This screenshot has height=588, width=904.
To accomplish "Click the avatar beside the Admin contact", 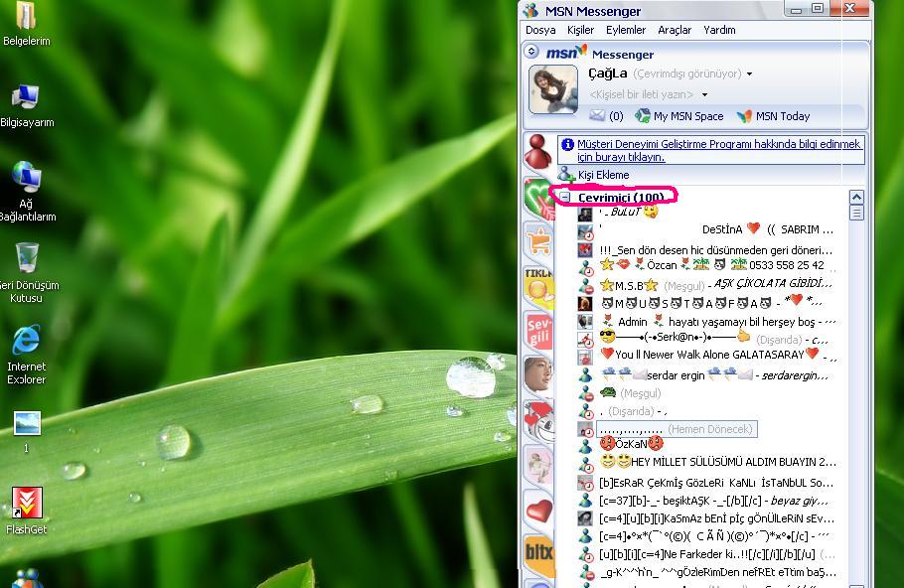I will 585,322.
